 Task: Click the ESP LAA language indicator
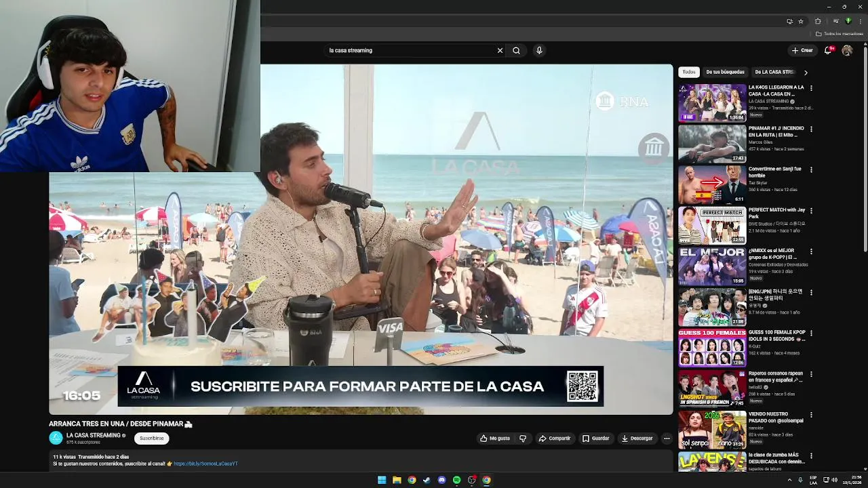click(813, 480)
